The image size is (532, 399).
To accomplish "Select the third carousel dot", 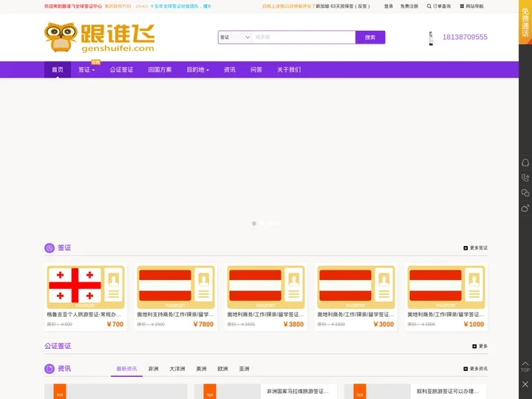I will [270, 224].
